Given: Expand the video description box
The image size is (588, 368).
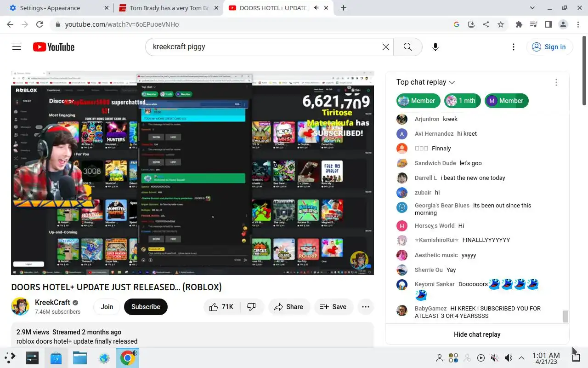Looking at the screenshot, I should tap(192, 335).
